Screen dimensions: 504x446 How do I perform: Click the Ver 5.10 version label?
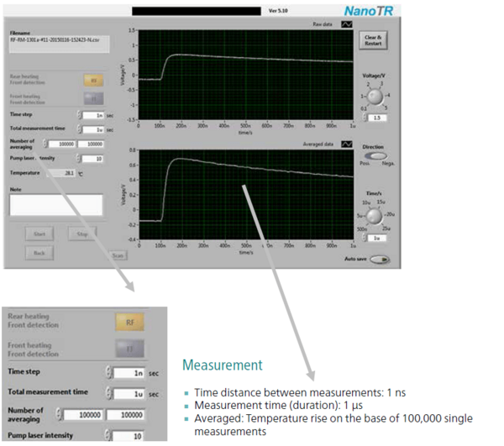(x=278, y=11)
